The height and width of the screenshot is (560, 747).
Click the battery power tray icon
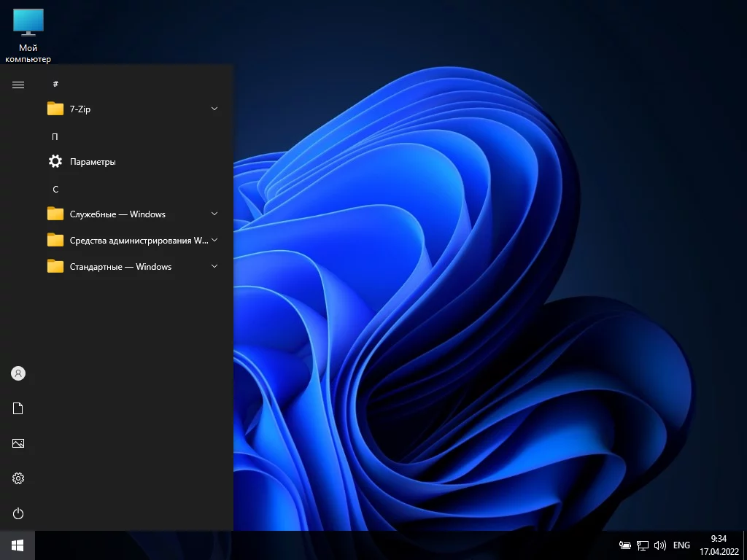coord(625,545)
